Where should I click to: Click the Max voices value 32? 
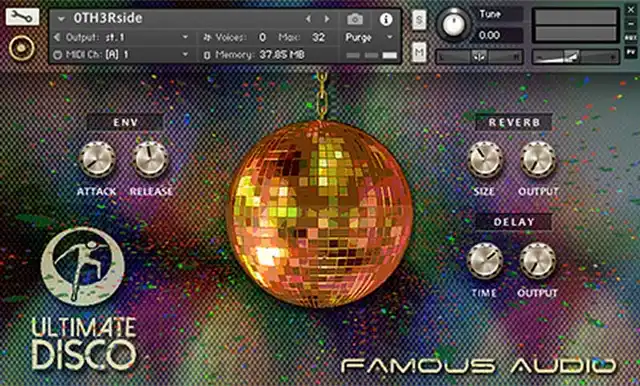tap(318, 38)
